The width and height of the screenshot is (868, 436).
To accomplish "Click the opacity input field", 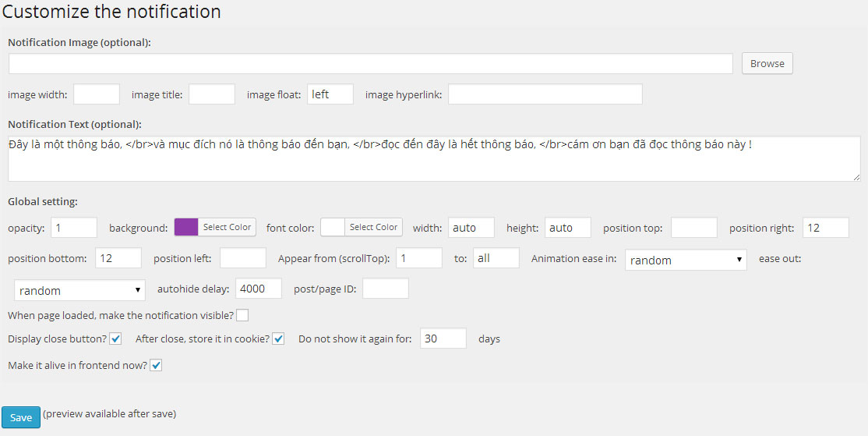I will coord(74,228).
